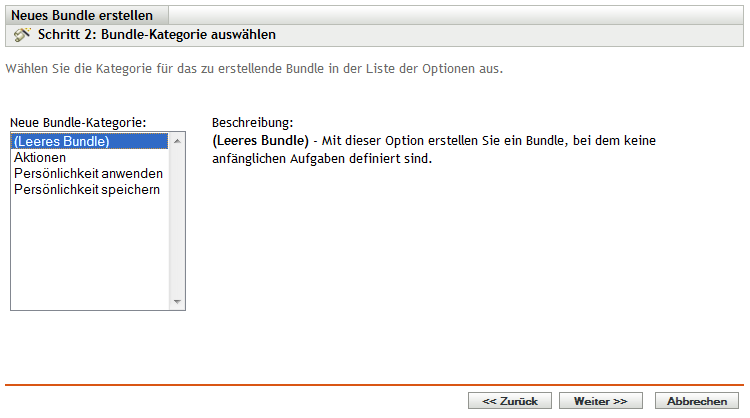
Task: Select the Persönlichkeit speichern category
Action: point(87,188)
